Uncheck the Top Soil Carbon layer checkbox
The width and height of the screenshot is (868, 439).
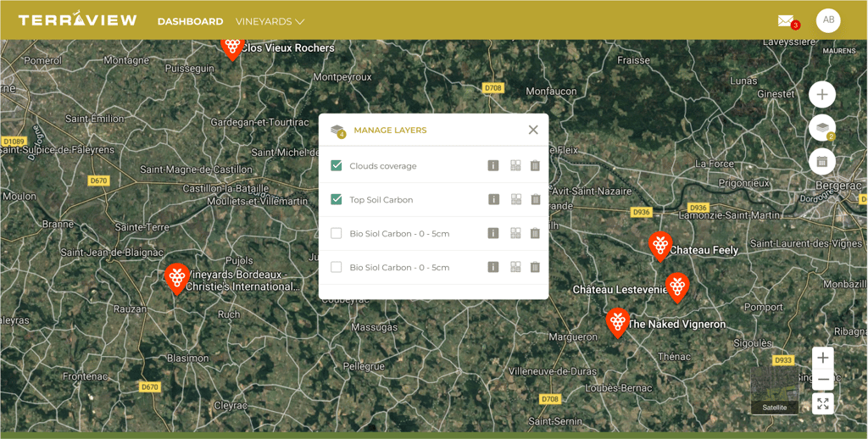pos(336,199)
